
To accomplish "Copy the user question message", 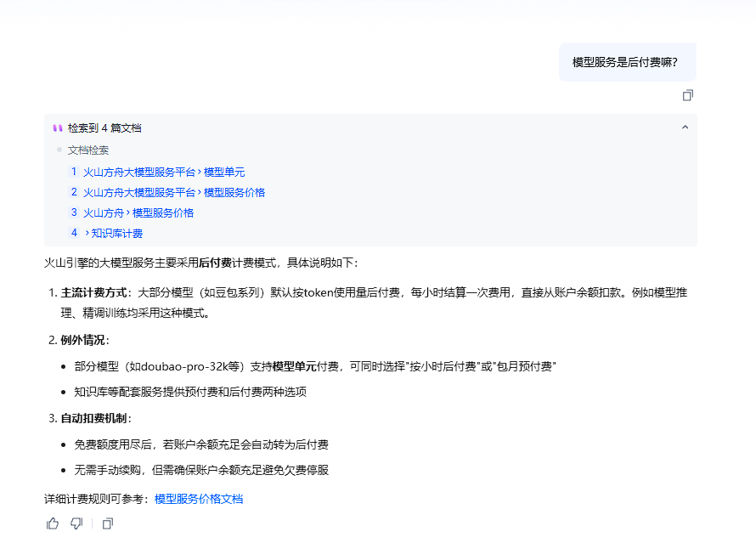I will click(x=687, y=95).
